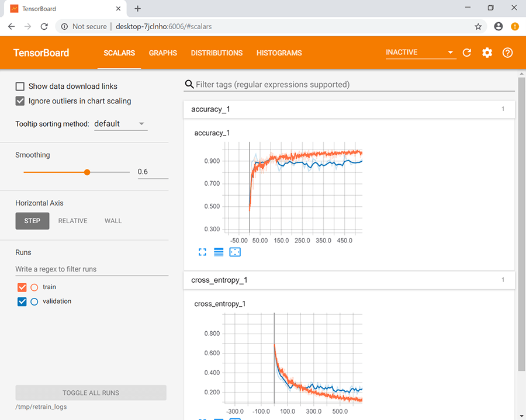Set horizontal axis to RELATIVE
Viewport: 526px width, 420px height.
pos(72,221)
